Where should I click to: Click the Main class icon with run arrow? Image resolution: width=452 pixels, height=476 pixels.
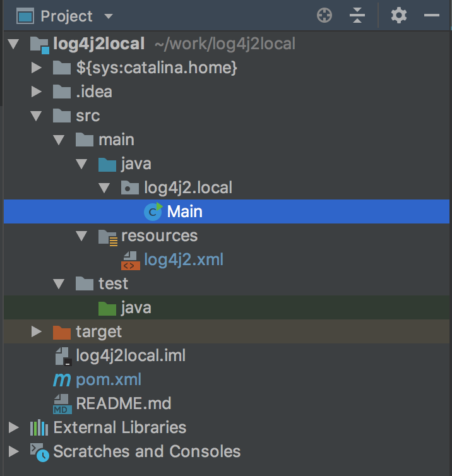[x=153, y=211]
